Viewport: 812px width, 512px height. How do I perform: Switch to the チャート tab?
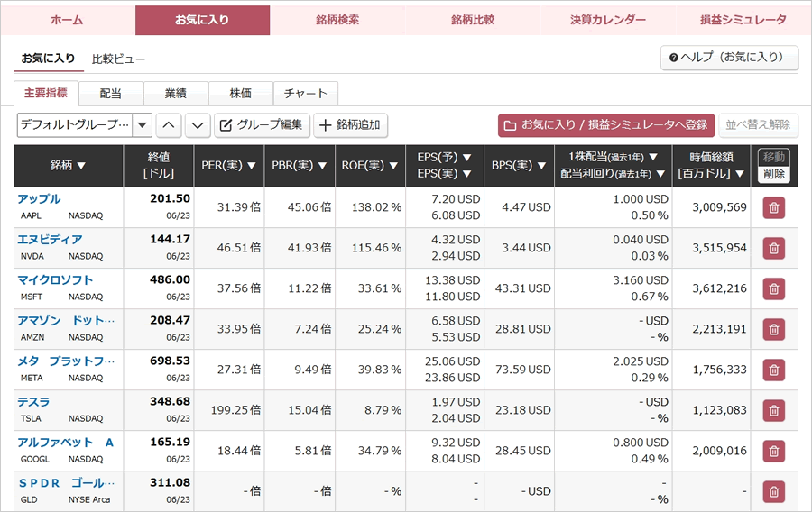306,94
